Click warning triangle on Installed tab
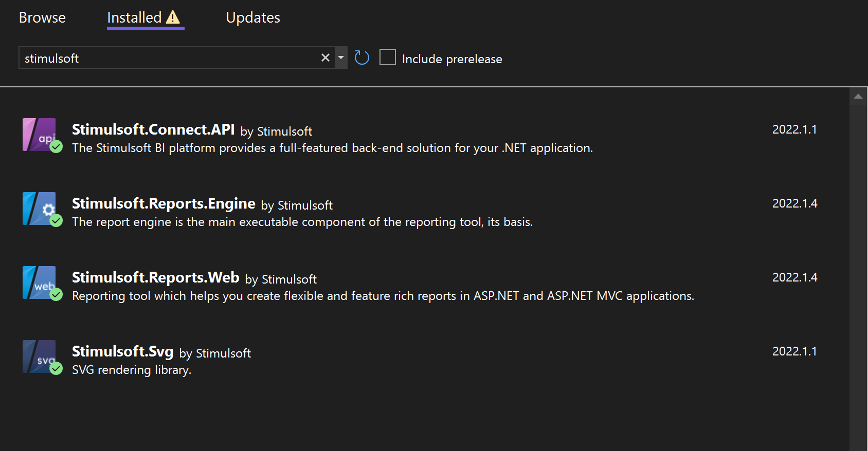 pos(173,17)
